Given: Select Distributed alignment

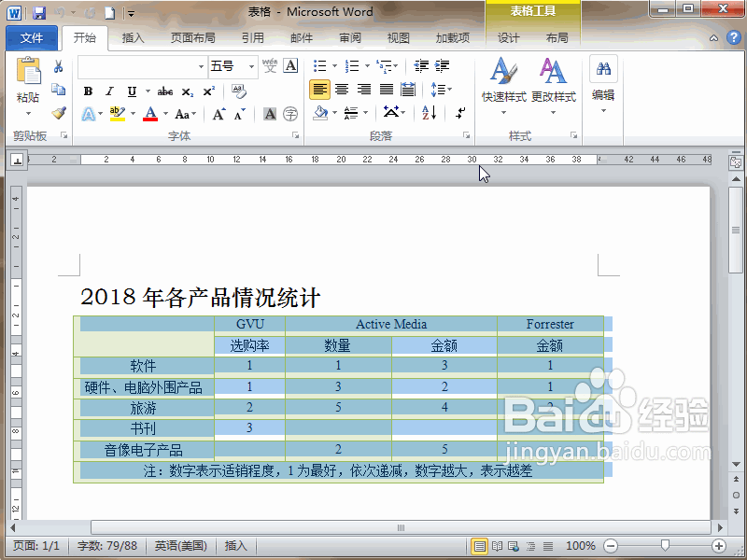Looking at the screenshot, I should pyautogui.click(x=408, y=89).
